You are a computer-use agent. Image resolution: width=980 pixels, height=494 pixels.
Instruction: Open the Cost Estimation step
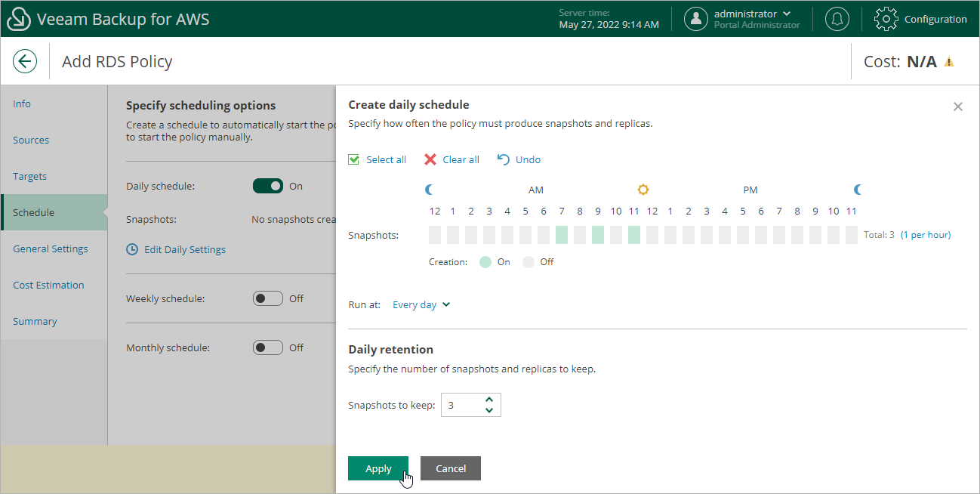pyautogui.click(x=48, y=285)
